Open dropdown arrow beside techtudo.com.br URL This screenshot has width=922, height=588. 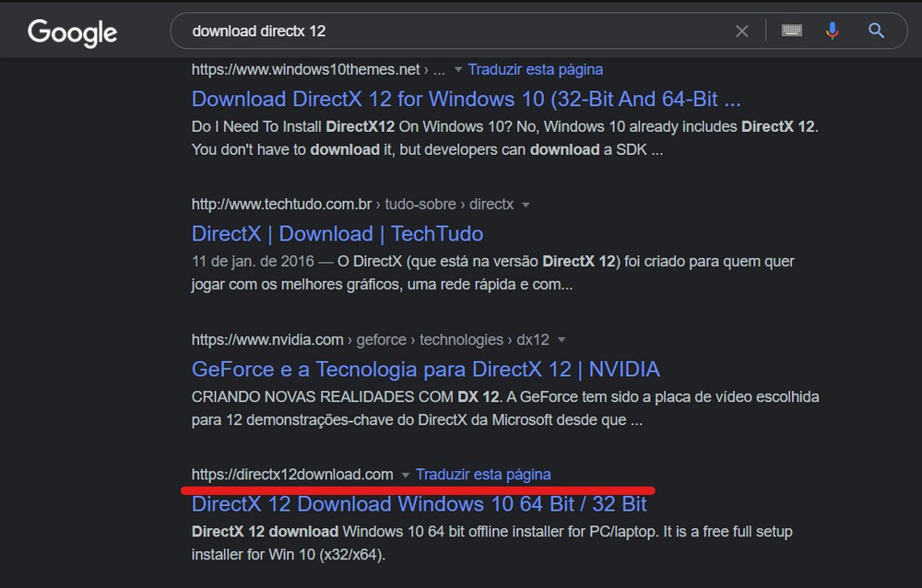pyautogui.click(x=526, y=205)
